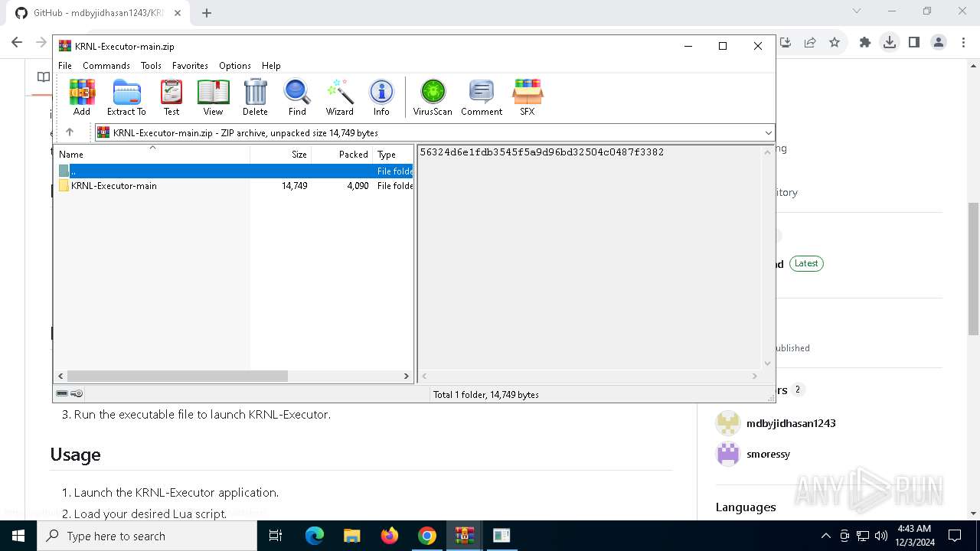Run the Test archive tool
980x551 pixels.
(171, 97)
